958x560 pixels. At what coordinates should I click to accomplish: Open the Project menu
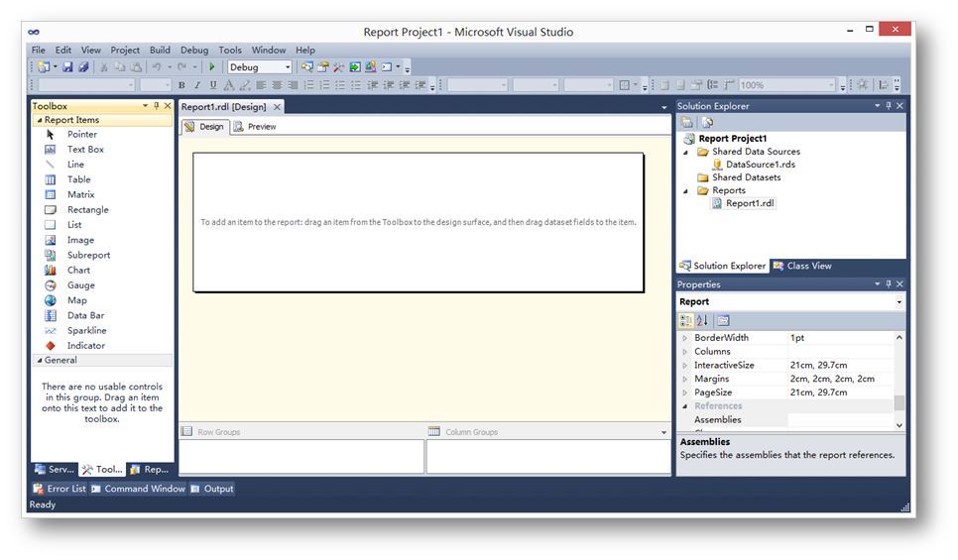tap(125, 51)
